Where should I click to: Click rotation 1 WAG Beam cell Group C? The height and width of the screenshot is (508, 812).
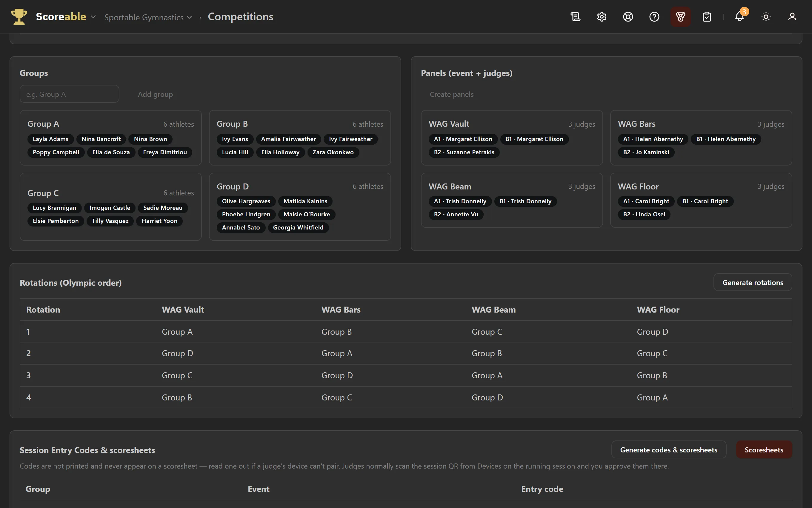point(487,332)
